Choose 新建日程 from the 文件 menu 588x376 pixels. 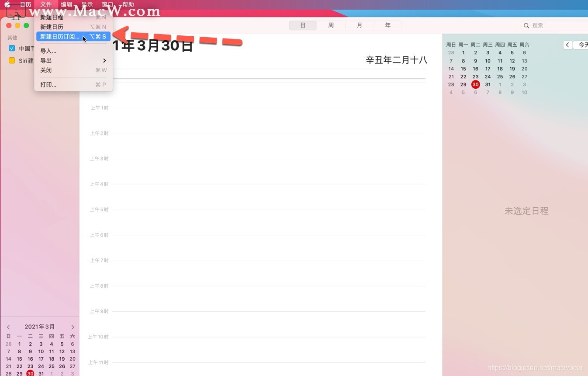click(x=73, y=17)
